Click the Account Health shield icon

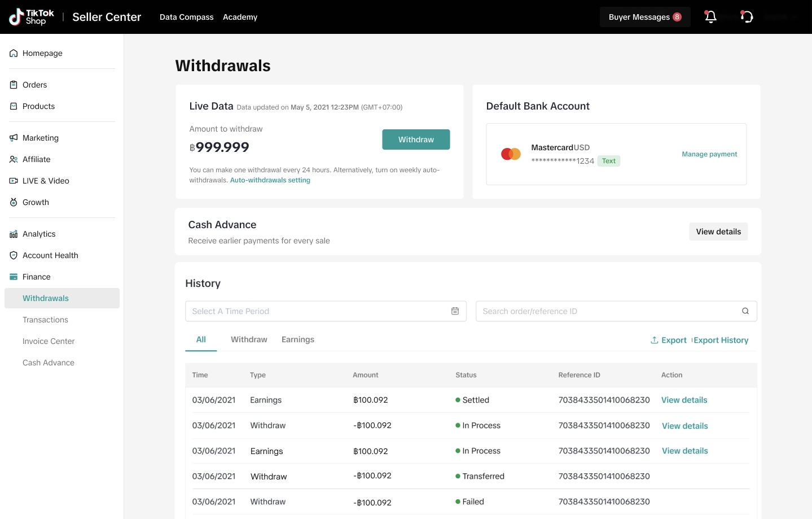(14, 255)
